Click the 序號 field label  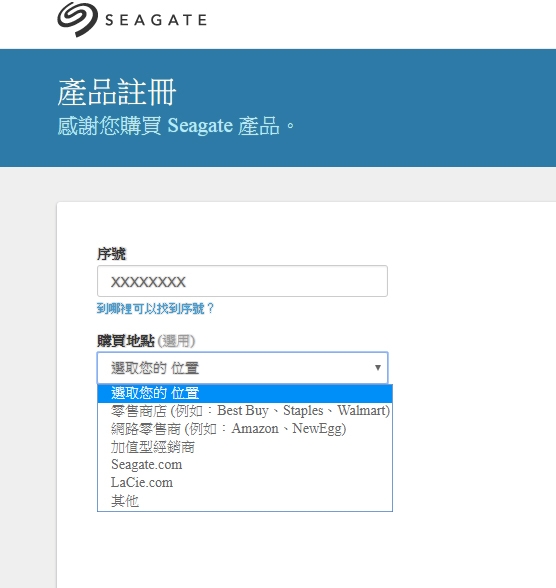point(111,254)
